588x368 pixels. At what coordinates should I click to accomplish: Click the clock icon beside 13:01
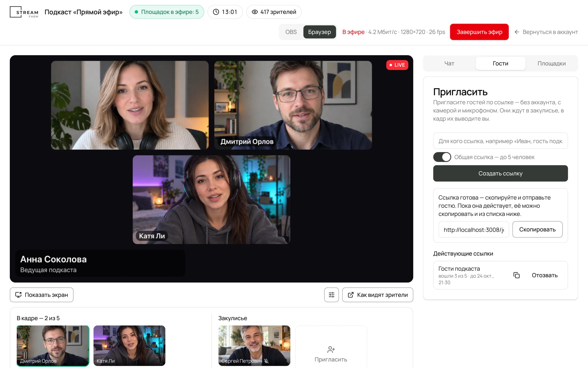pyautogui.click(x=216, y=12)
